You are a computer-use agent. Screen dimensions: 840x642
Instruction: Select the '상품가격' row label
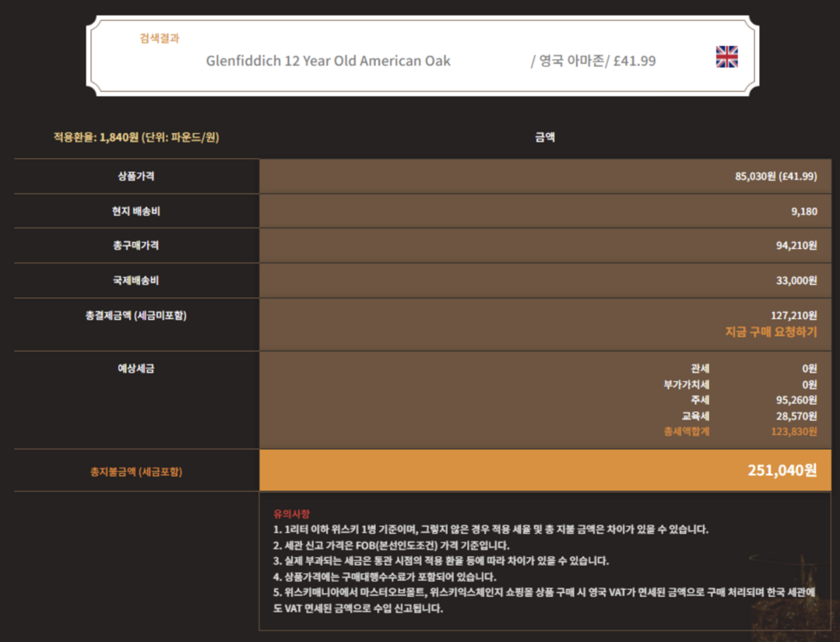click(136, 176)
